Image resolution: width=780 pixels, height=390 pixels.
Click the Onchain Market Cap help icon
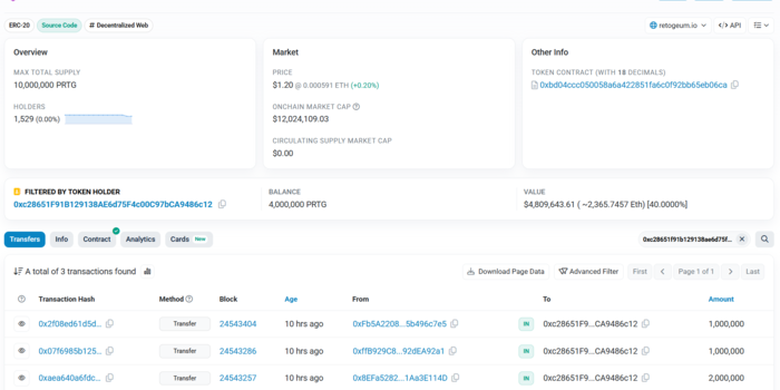tap(356, 106)
